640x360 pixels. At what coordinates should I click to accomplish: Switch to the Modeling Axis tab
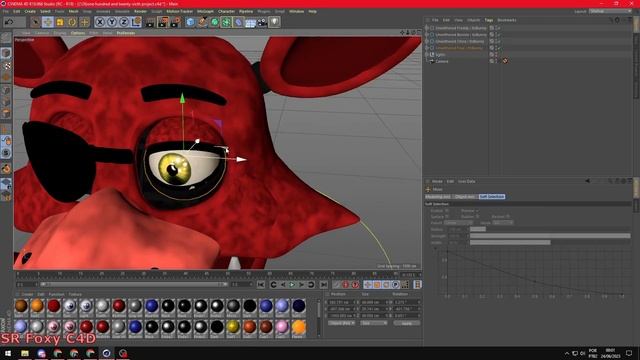click(438, 197)
